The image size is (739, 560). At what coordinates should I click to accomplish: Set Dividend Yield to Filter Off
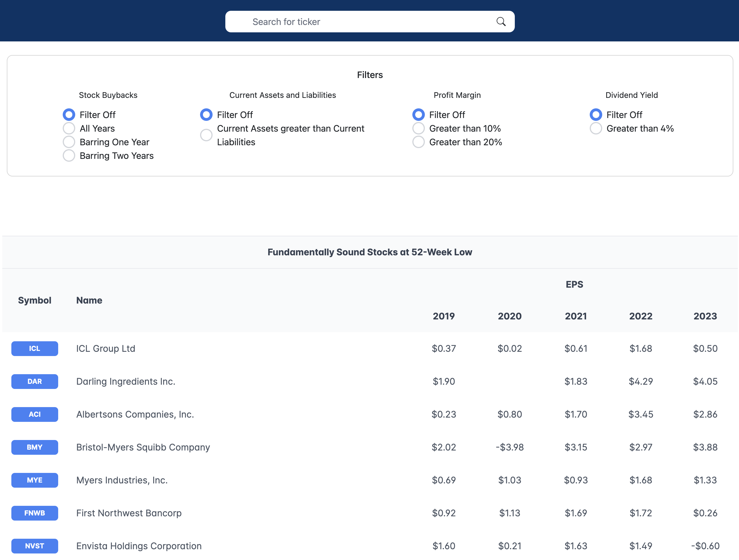pyautogui.click(x=595, y=115)
